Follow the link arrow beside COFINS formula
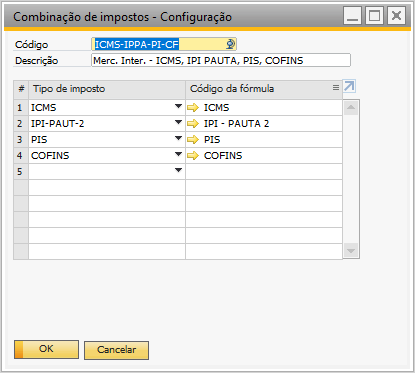 pyautogui.click(x=193, y=156)
